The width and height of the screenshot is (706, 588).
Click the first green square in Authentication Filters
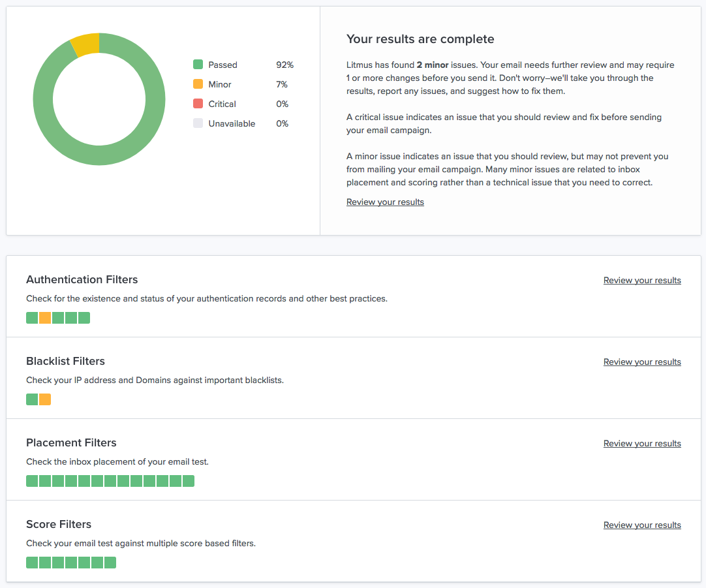tap(32, 318)
